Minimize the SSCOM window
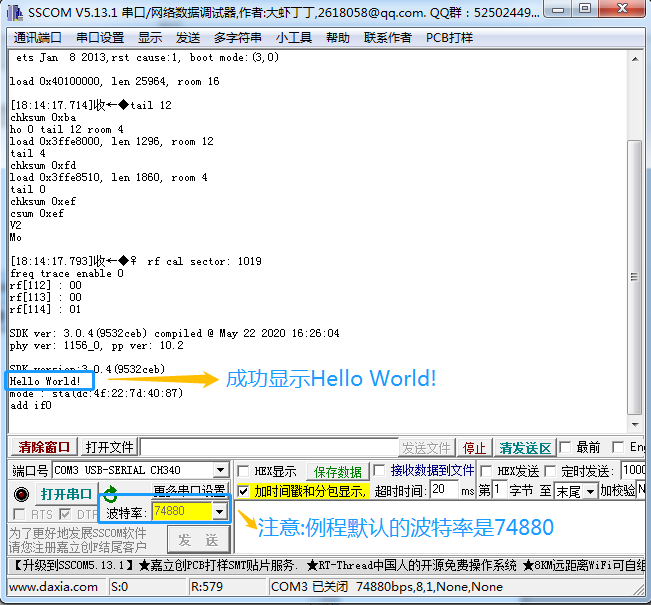This screenshot has width=651, height=605. [557, 8]
